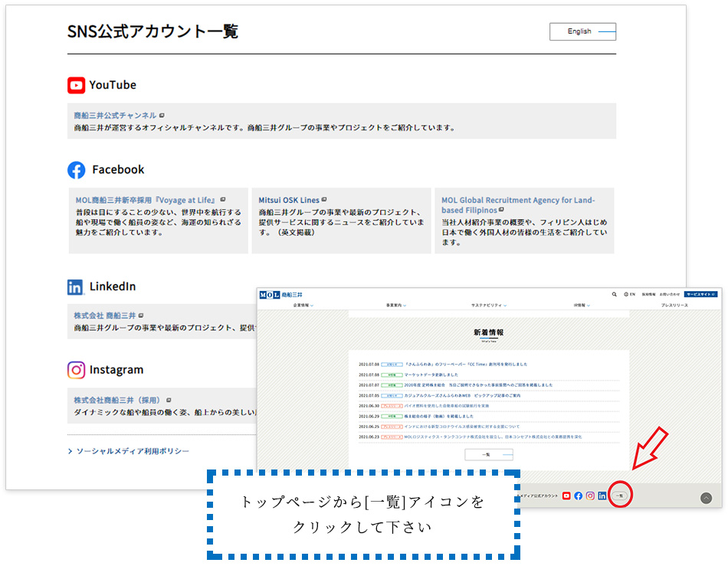Open the マーケットデータ更新しました news item
The height and width of the screenshot is (566, 728).
click(431, 375)
